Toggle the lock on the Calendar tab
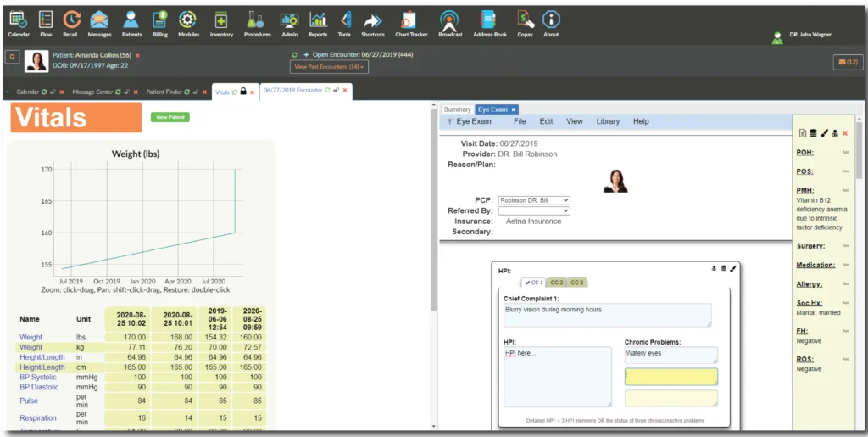The width and height of the screenshot is (868, 437). tap(53, 92)
